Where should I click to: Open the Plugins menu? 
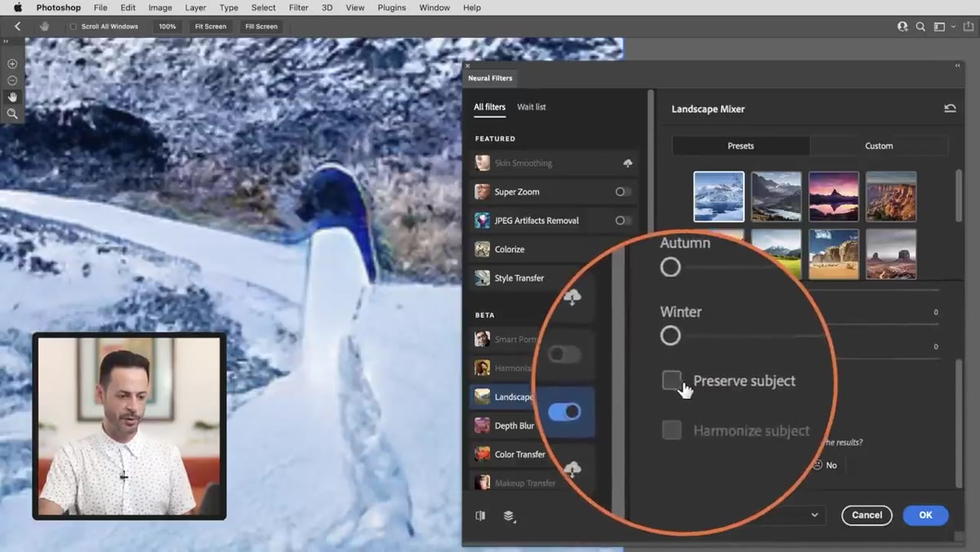click(392, 7)
